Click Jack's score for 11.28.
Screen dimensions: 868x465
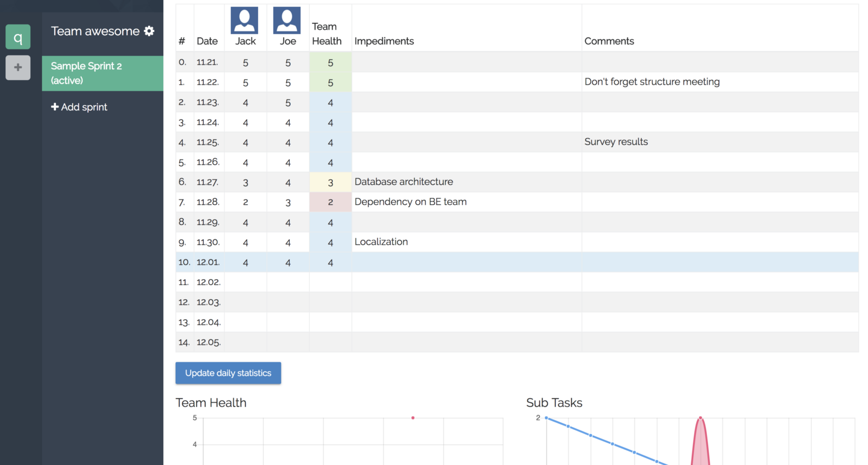point(246,202)
